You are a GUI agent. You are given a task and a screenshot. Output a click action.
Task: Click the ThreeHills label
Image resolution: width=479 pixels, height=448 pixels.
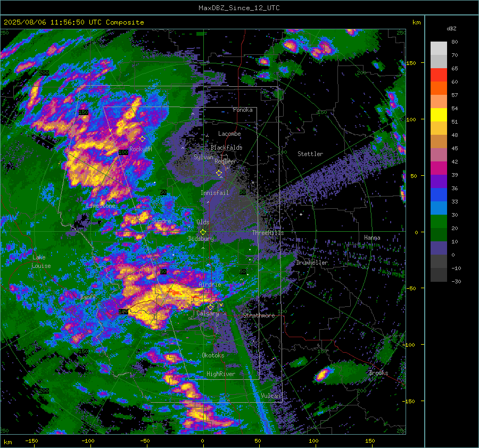pos(268,233)
